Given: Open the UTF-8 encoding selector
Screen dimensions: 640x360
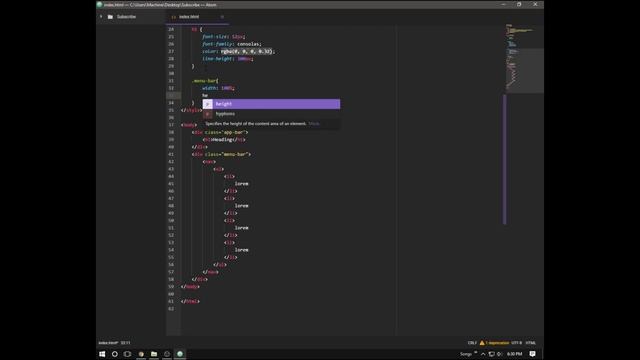Looking at the screenshot, I should [516, 343].
